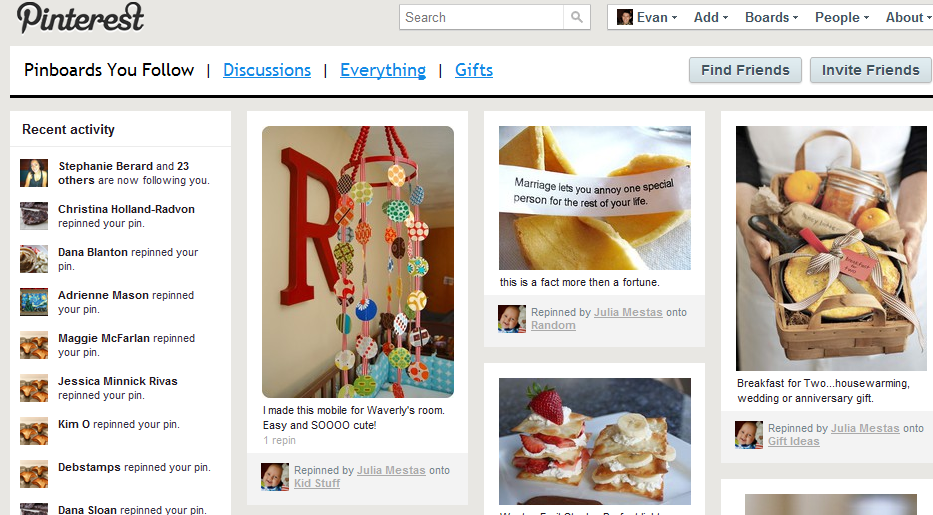Open the Add dropdown menu

point(710,17)
